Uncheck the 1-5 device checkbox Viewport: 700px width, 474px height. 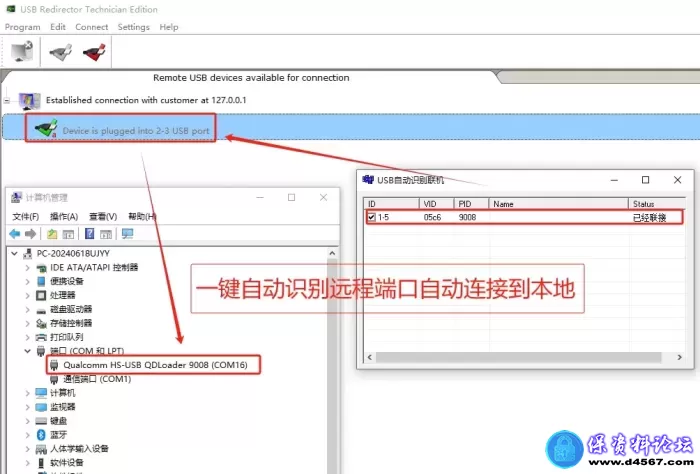(x=371, y=217)
